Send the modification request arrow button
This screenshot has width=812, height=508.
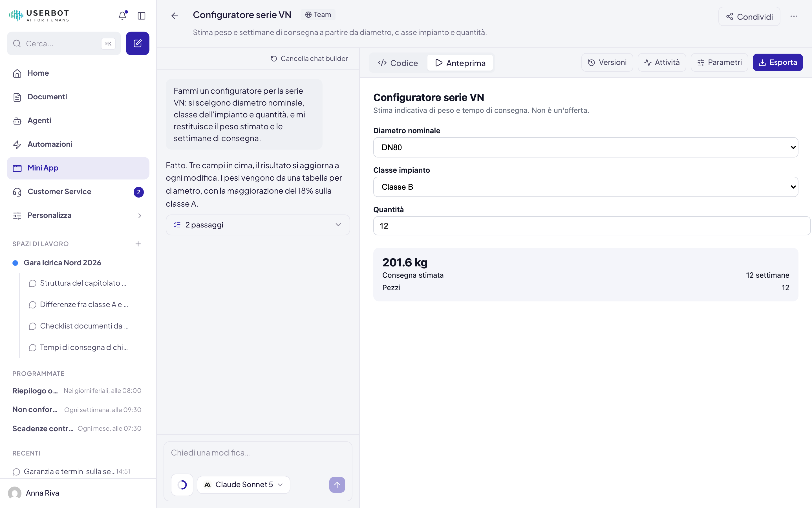tap(337, 485)
